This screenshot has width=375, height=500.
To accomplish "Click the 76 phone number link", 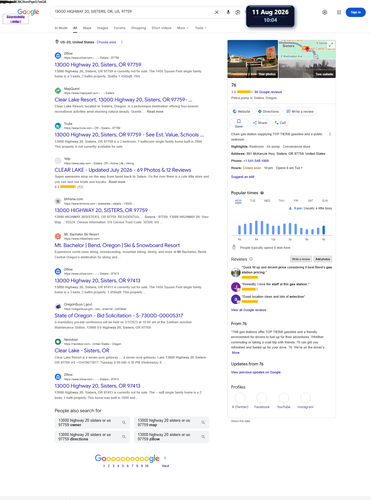I will click(256, 161).
